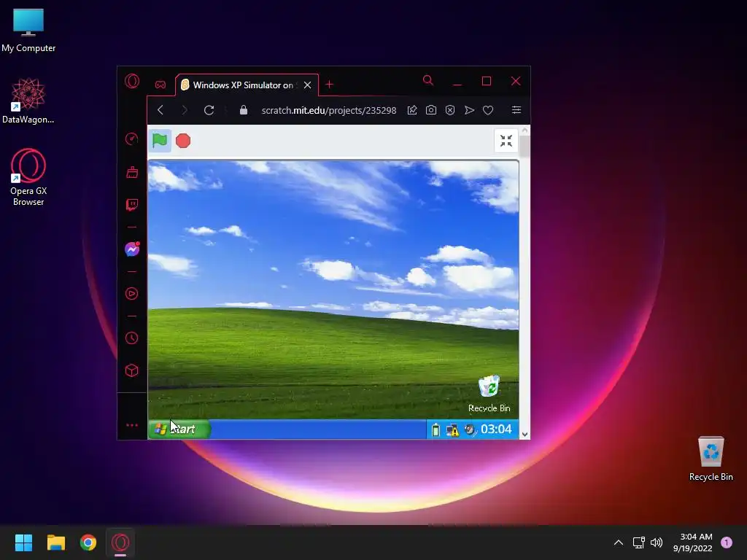Stop the Scratch project with red octagon
747x560 pixels.
click(x=183, y=141)
